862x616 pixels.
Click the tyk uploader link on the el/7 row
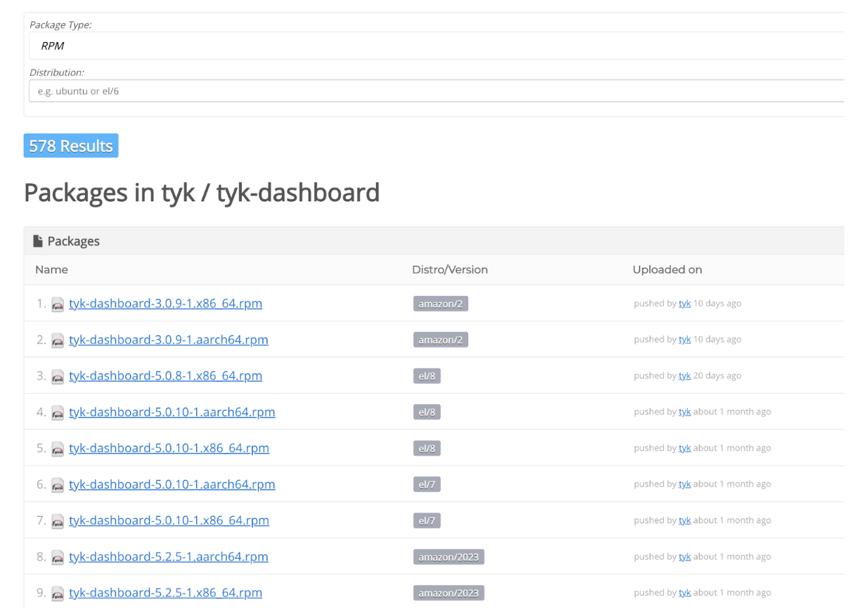[x=685, y=520]
